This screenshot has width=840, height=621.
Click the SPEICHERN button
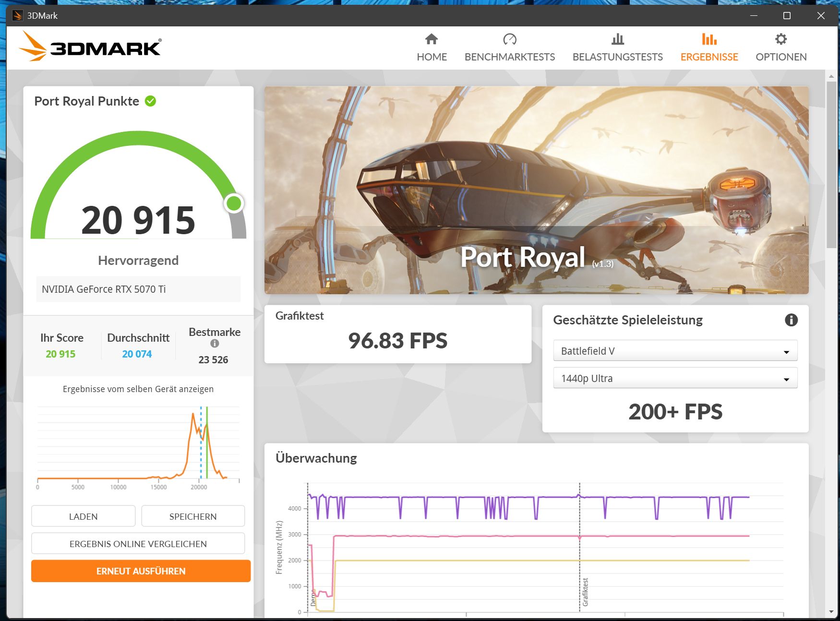193,516
